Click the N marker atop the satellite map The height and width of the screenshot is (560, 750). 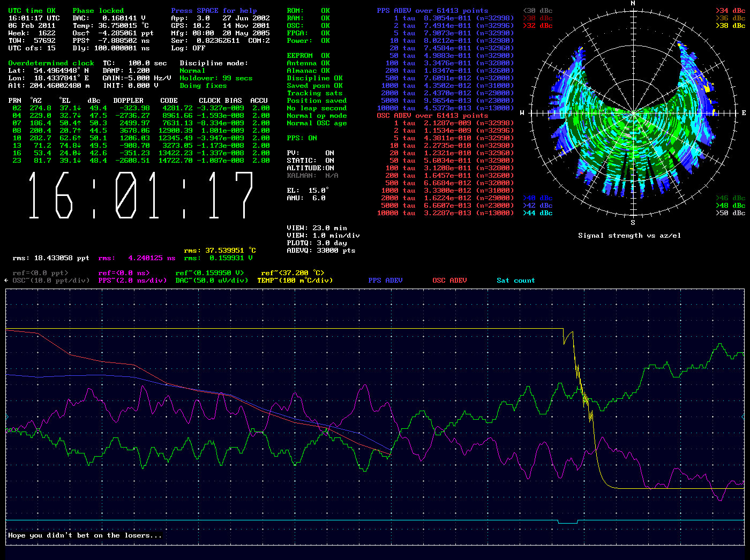633,3
